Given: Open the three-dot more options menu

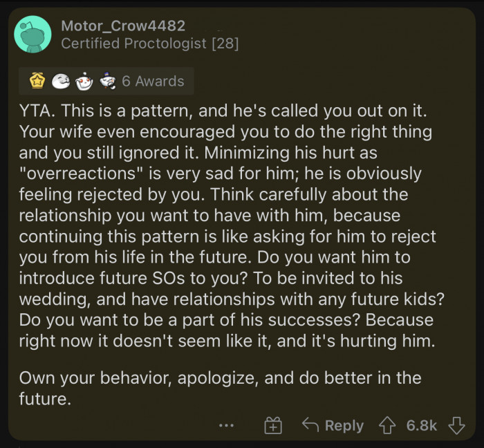Looking at the screenshot, I should [226, 425].
